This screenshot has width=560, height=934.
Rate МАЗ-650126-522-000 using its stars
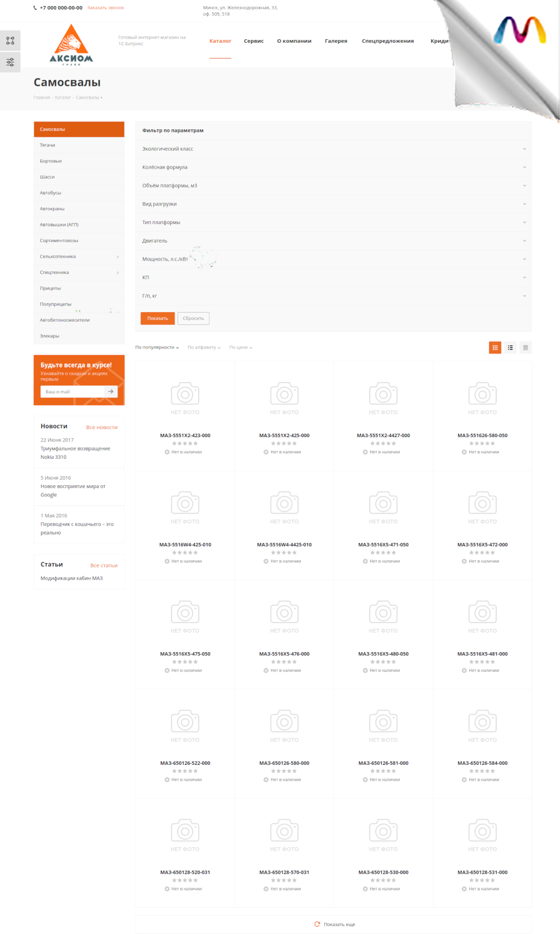[x=185, y=772]
